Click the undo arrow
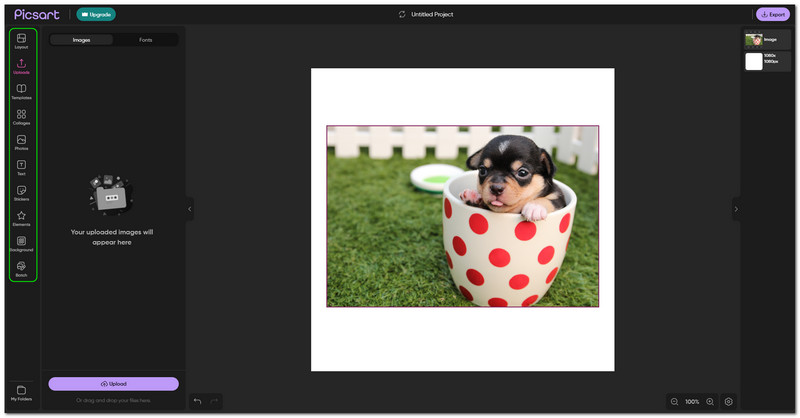 pos(197,401)
